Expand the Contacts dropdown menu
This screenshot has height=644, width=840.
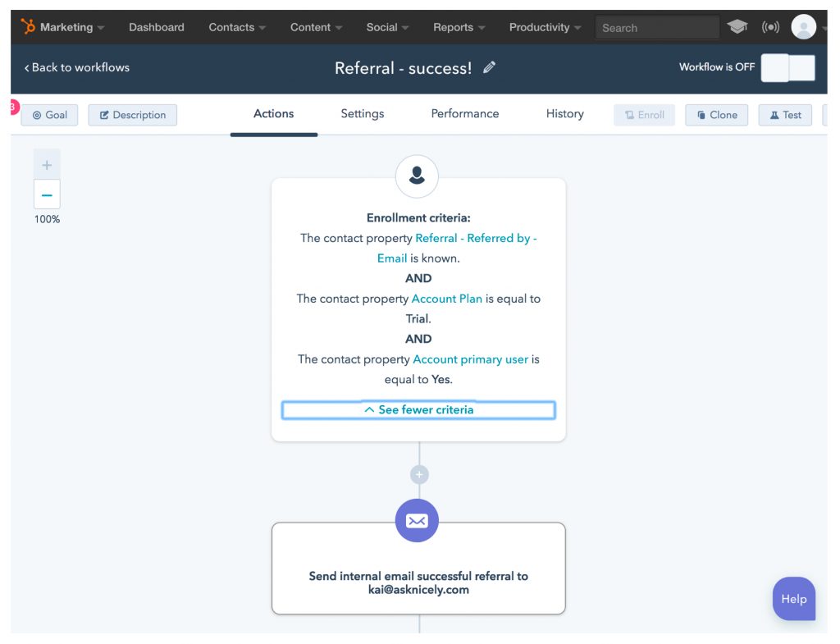tap(237, 27)
